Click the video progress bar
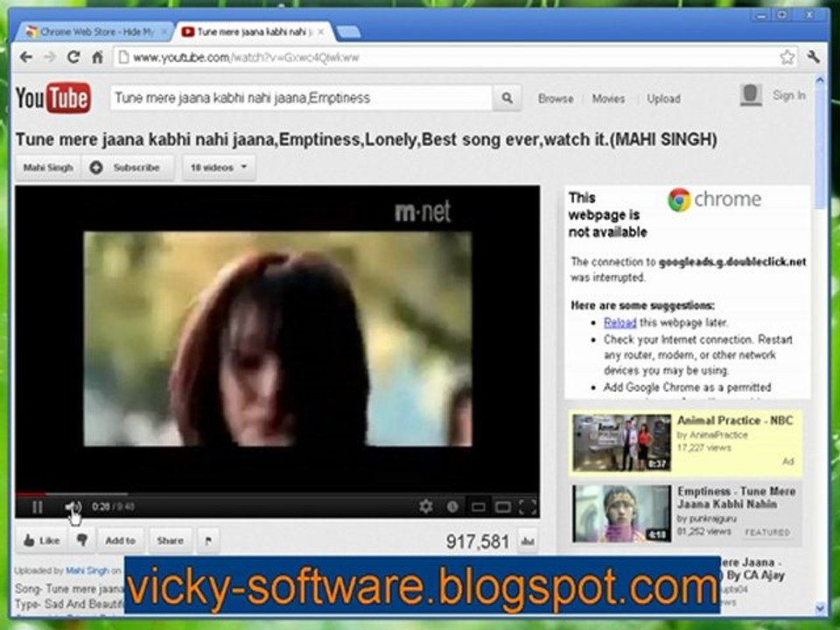The height and width of the screenshot is (630, 840). [x=277, y=493]
